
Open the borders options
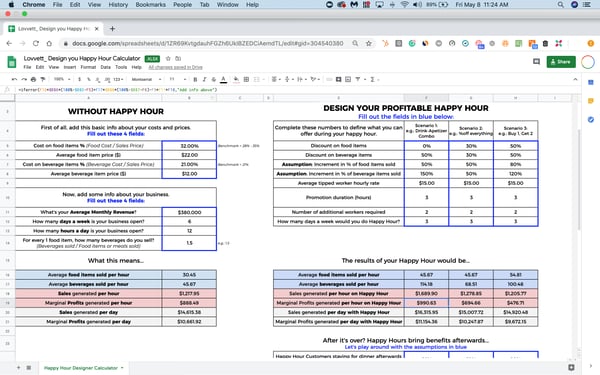[246, 80]
